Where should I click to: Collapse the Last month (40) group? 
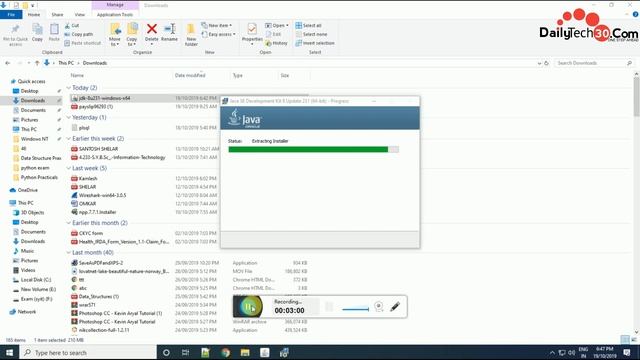click(x=69, y=253)
